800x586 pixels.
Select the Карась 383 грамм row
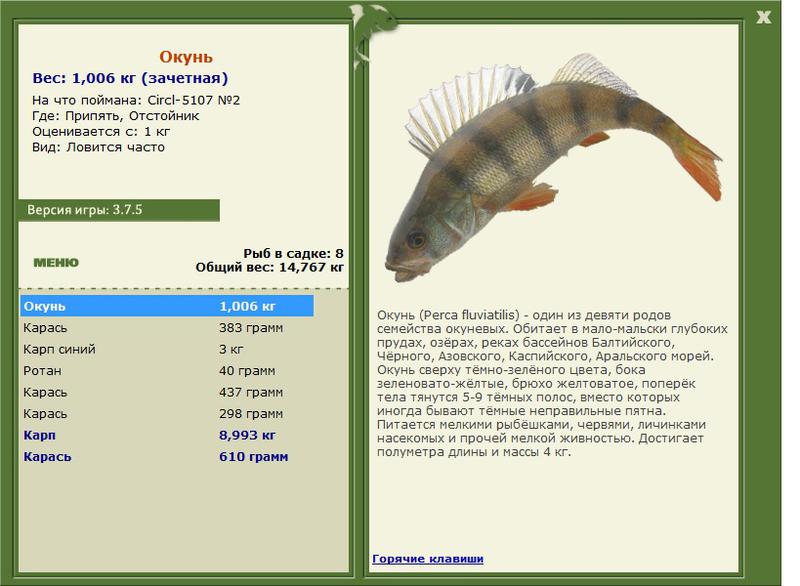(167, 328)
